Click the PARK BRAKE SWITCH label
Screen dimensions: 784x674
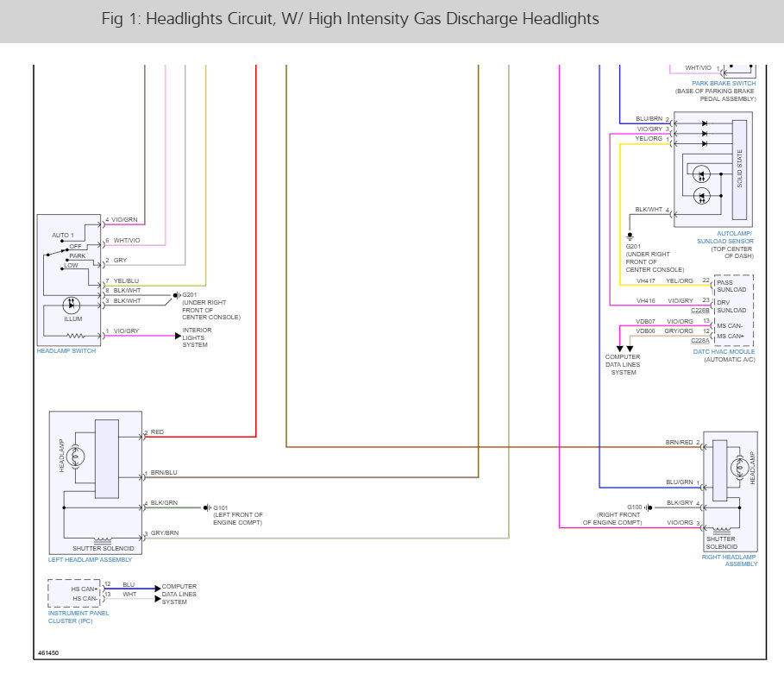click(x=724, y=83)
